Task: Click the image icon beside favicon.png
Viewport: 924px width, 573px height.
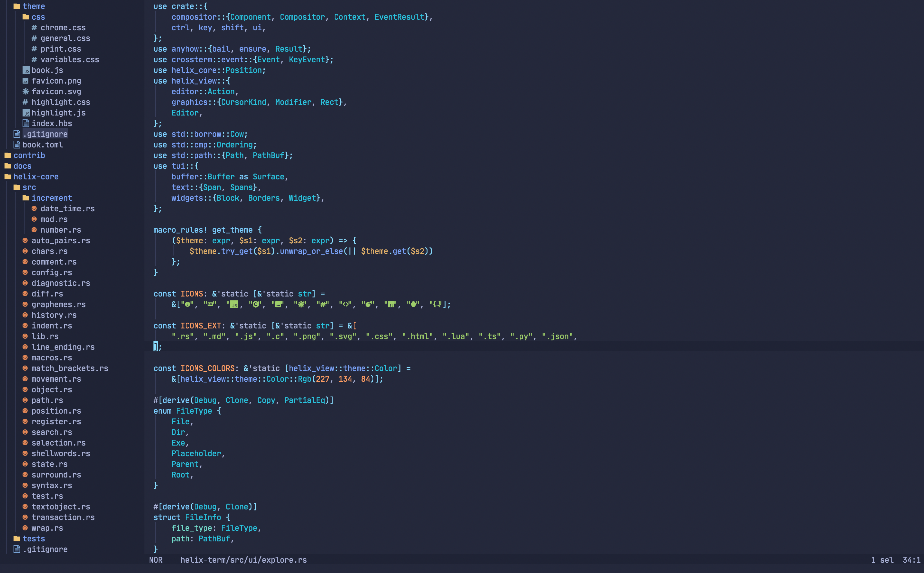Action: coord(25,81)
